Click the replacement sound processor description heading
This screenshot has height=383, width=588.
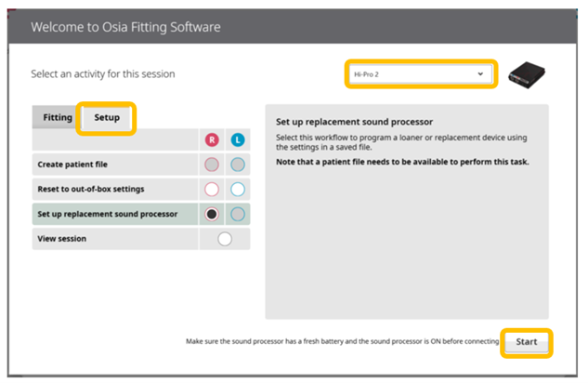coord(354,122)
